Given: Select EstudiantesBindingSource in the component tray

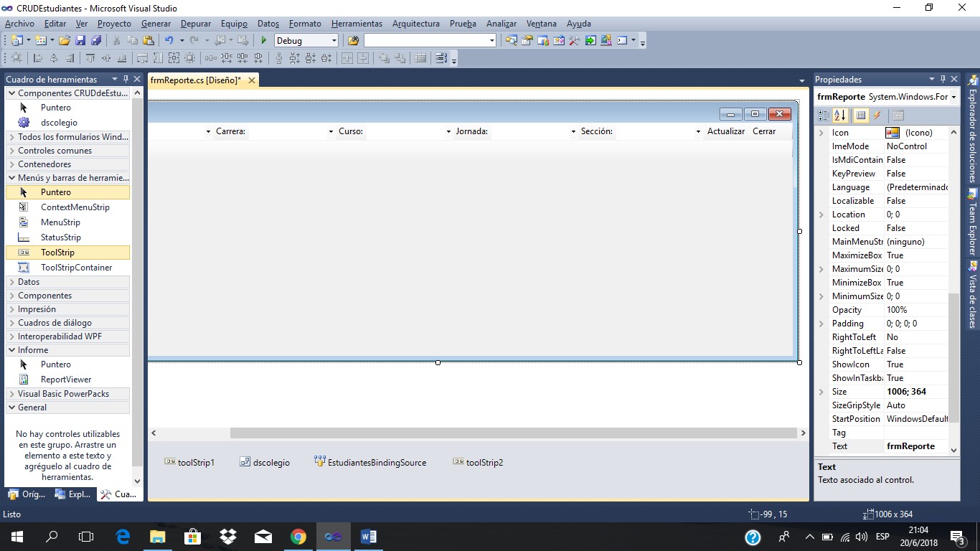Looking at the screenshot, I should click(369, 462).
